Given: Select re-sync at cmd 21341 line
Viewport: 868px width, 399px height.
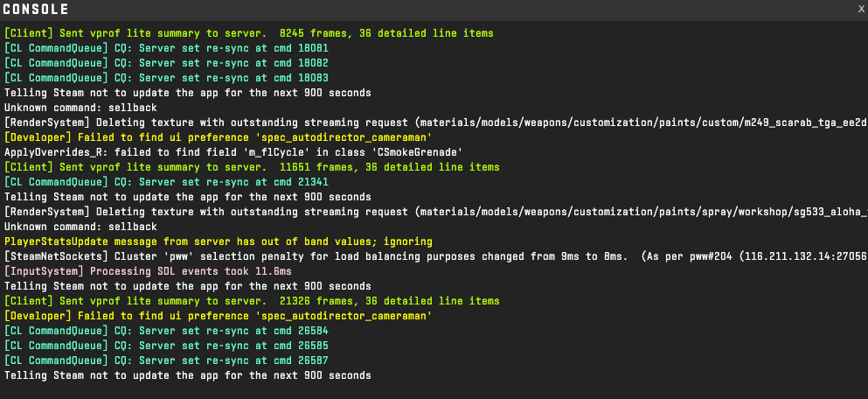Looking at the screenshot, I should tap(166, 182).
